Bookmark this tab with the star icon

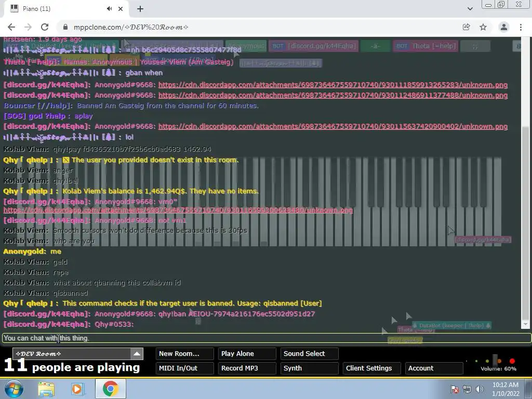tap(483, 27)
